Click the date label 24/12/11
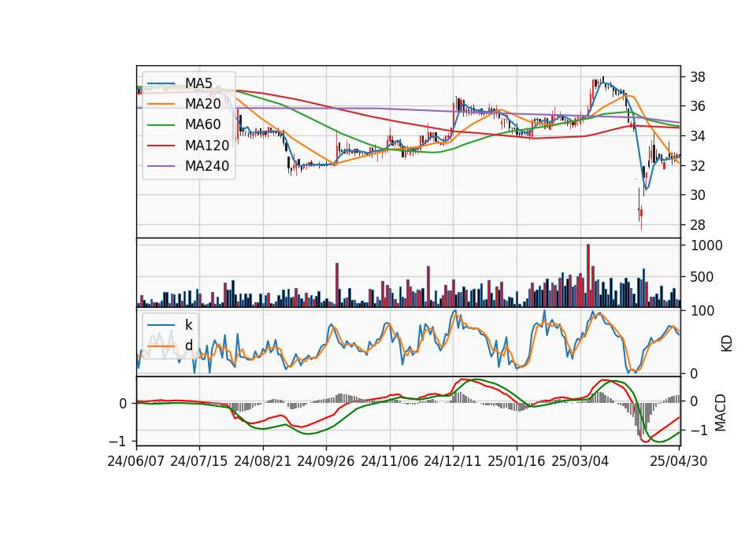 [453, 461]
